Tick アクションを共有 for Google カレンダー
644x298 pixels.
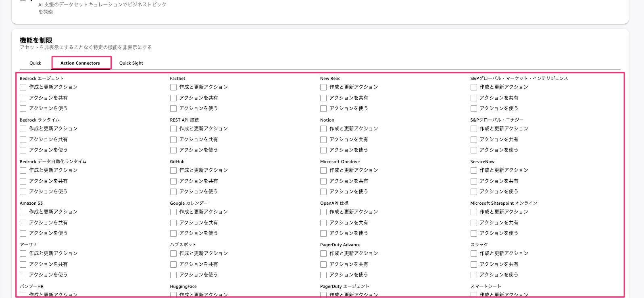173,223
